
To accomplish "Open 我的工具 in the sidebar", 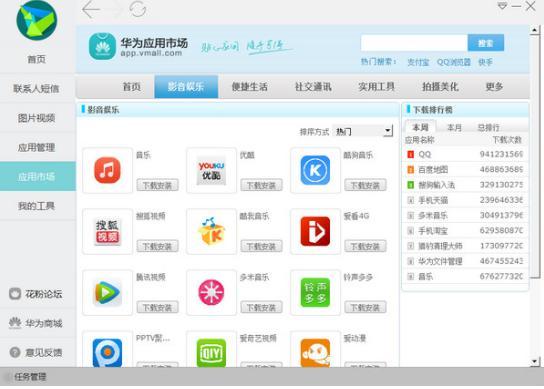I will [36, 206].
